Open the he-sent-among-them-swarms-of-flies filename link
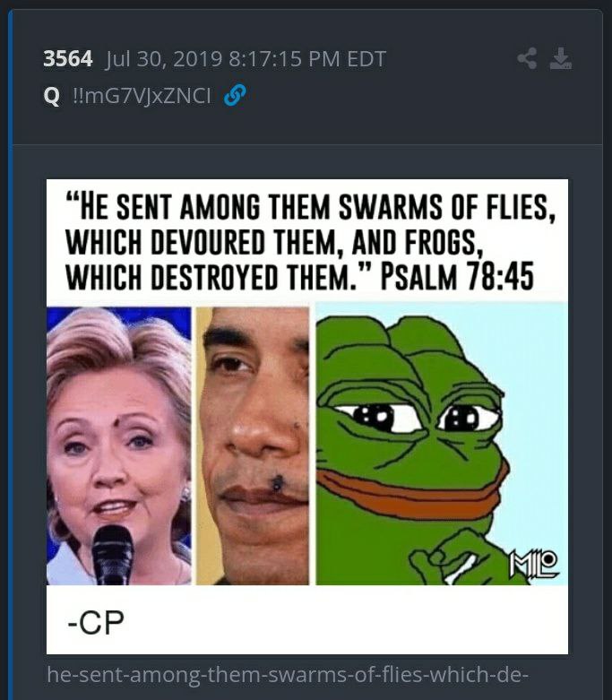 (288, 674)
